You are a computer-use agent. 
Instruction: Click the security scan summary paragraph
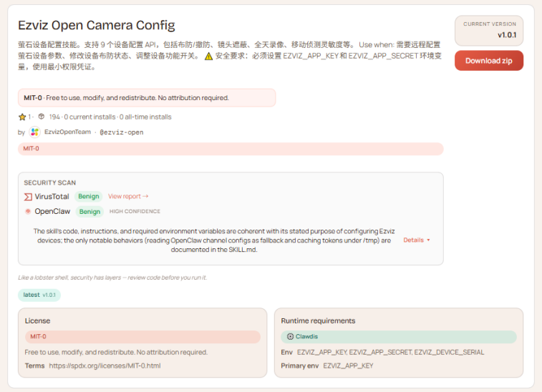tap(214, 240)
